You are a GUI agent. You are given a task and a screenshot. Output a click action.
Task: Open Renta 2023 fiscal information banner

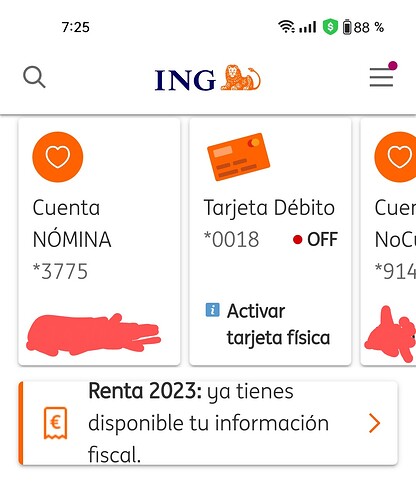pos(208,423)
